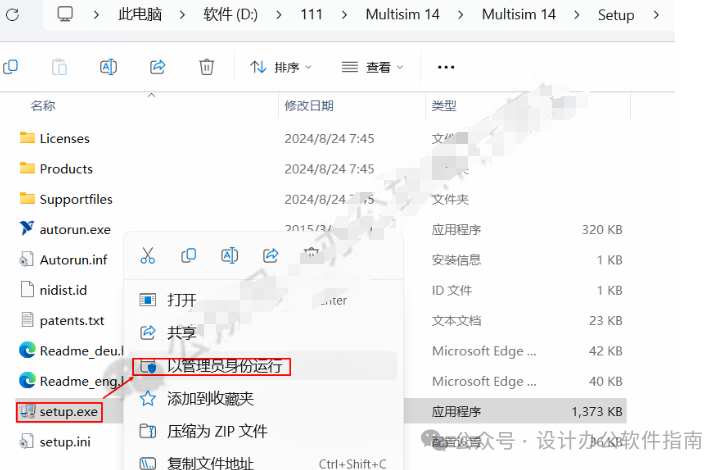Viewport: 726px width, 470px height.
Task: Select the Supportfiles folder
Action: click(x=76, y=200)
